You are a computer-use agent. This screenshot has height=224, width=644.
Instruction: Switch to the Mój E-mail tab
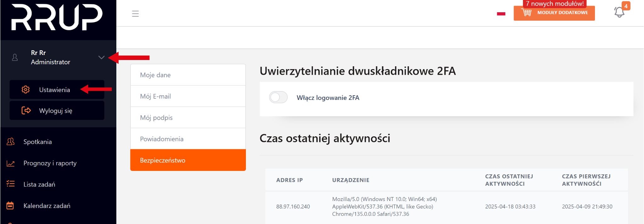tap(188, 96)
